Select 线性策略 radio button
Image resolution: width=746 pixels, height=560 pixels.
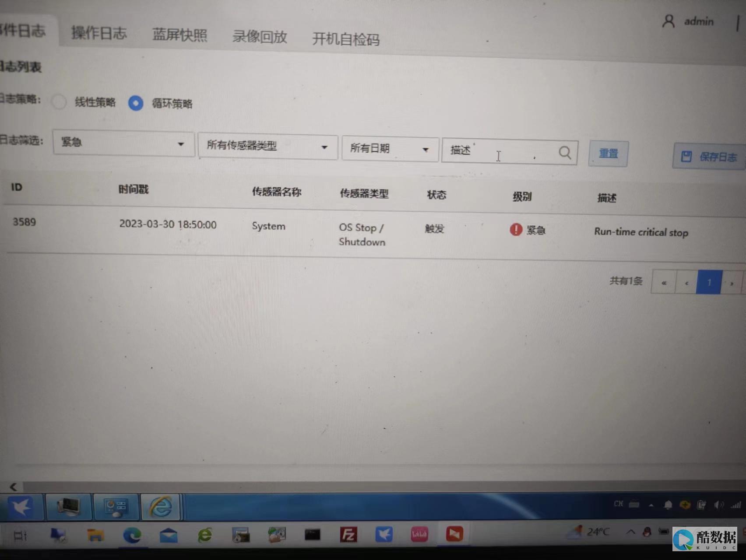(x=59, y=101)
